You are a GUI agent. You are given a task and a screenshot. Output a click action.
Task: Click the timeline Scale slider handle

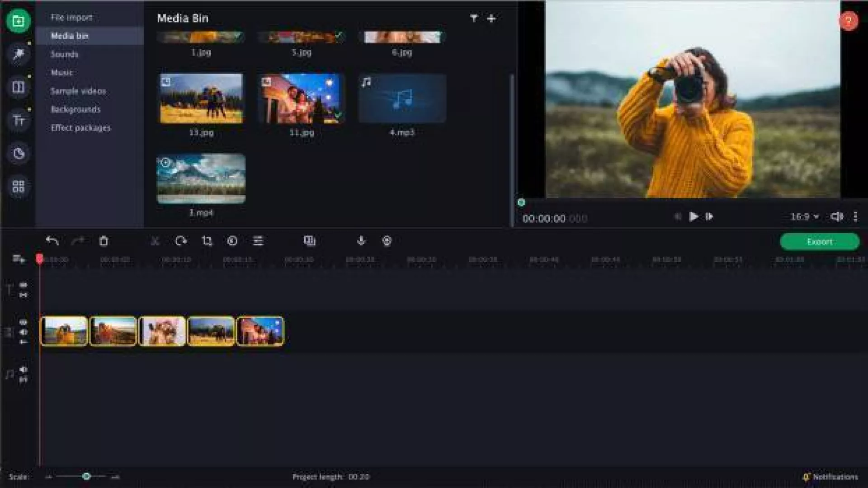tap(86, 476)
